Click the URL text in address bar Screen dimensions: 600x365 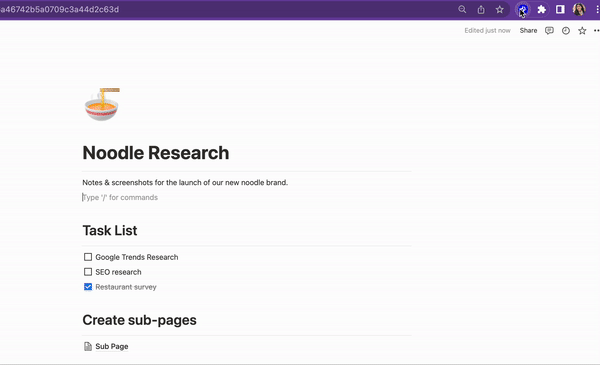(60, 10)
